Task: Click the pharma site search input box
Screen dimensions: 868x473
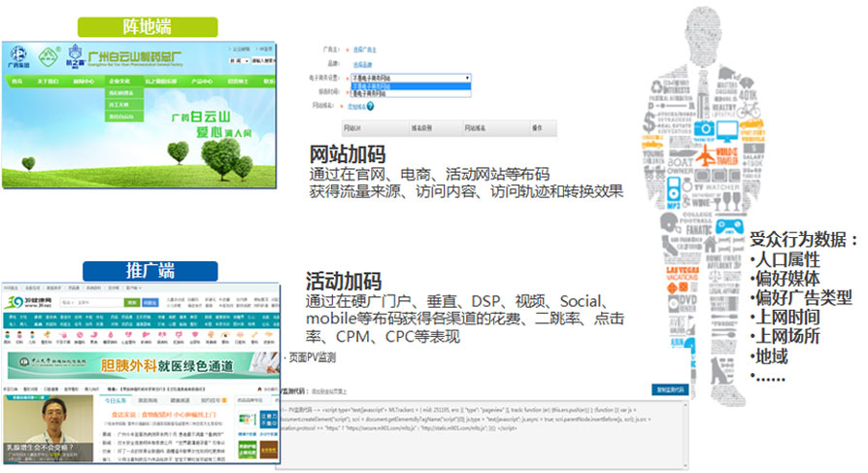Action: [263, 61]
